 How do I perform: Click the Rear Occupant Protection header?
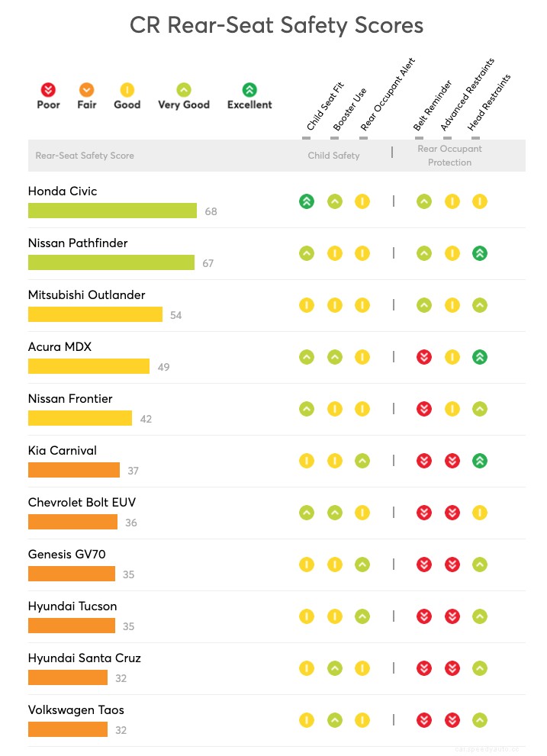tap(449, 156)
